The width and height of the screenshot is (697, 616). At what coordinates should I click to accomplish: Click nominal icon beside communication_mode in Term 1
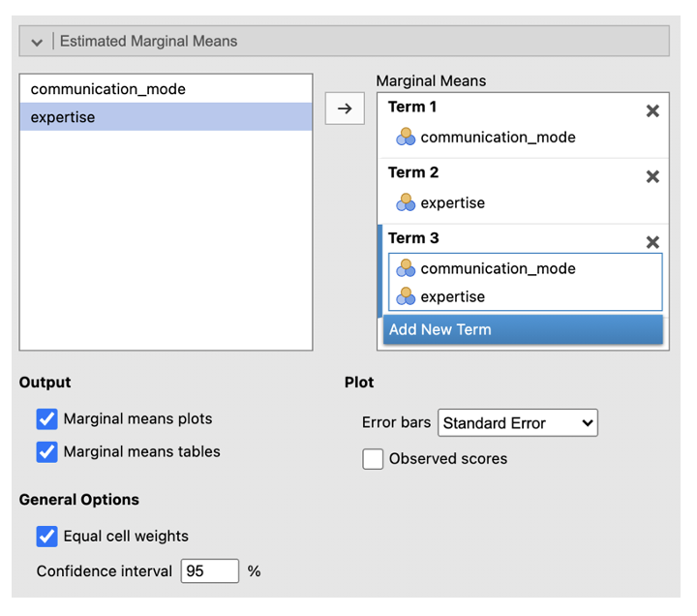coord(406,138)
